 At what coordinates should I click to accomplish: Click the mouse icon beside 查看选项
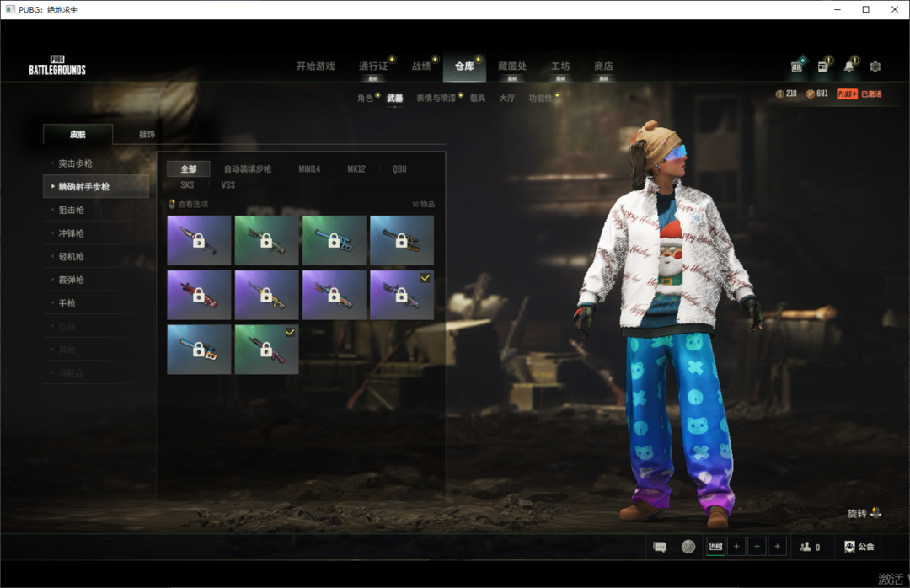tap(172, 204)
